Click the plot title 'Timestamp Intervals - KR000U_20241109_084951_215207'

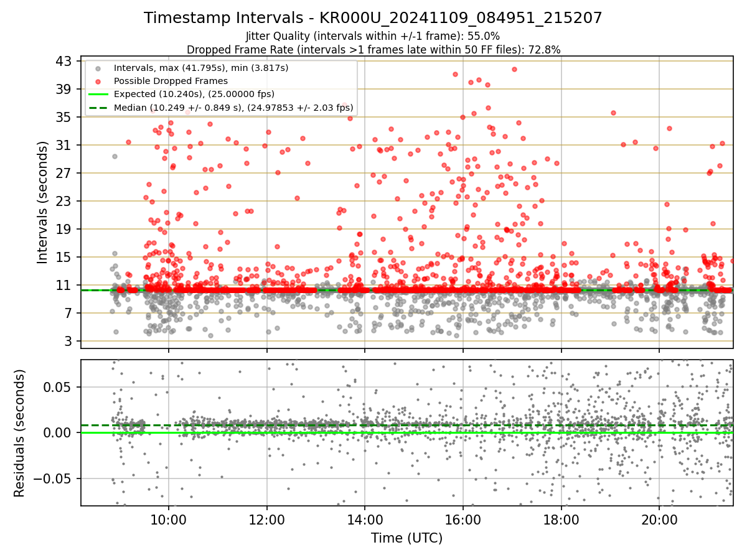373,18
